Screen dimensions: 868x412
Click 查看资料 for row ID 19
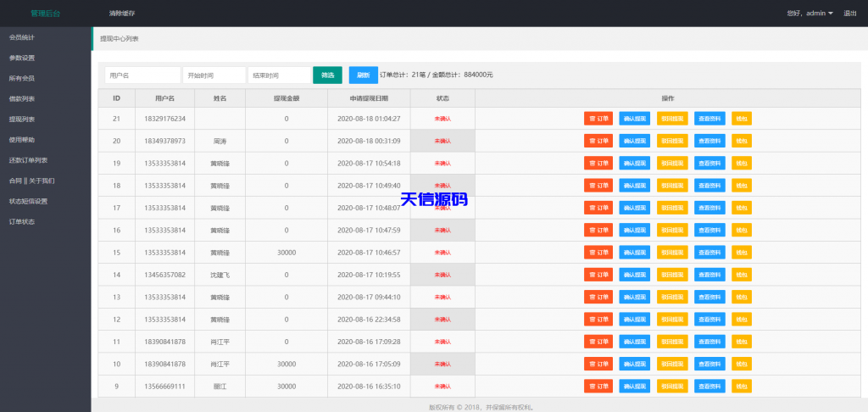709,163
